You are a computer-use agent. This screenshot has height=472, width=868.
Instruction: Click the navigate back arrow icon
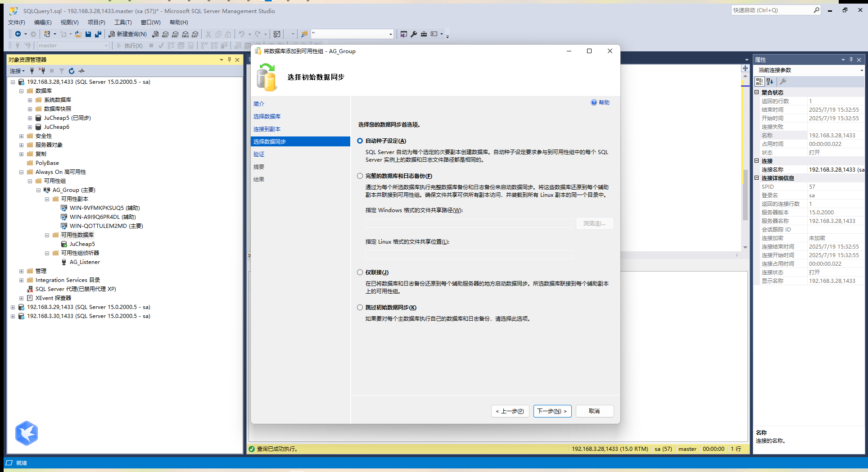18,34
